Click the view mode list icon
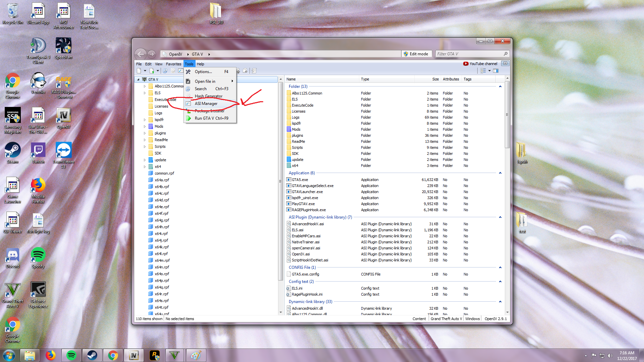This screenshot has width=644, height=362. point(483,71)
